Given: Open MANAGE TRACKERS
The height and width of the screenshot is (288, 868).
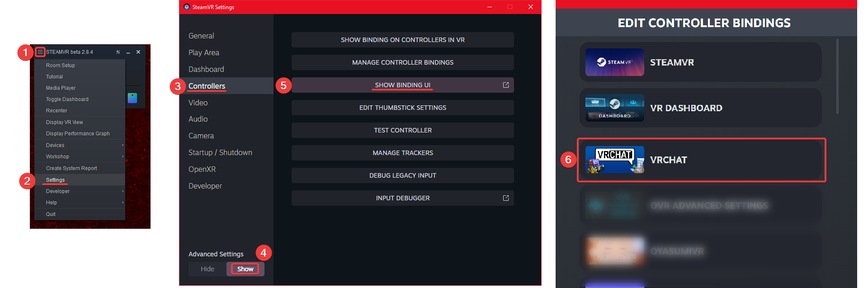Looking at the screenshot, I should [402, 153].
